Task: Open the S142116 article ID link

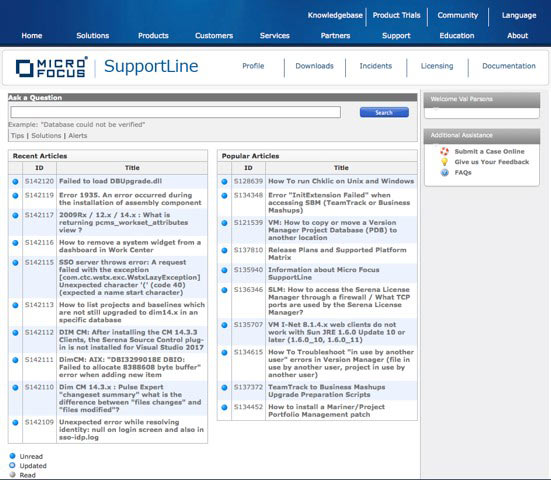Action: coord(39,242)
